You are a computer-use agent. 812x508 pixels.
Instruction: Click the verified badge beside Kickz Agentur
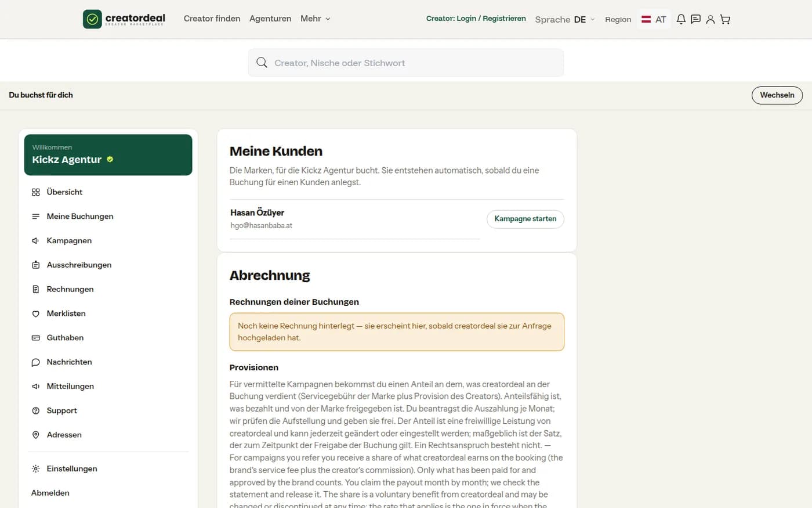click(110, 159)
